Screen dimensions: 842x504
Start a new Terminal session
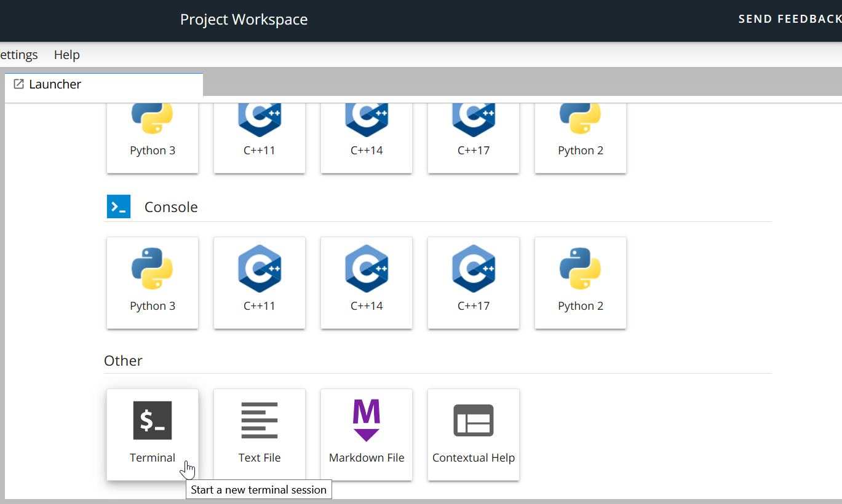tap(153, 435)
